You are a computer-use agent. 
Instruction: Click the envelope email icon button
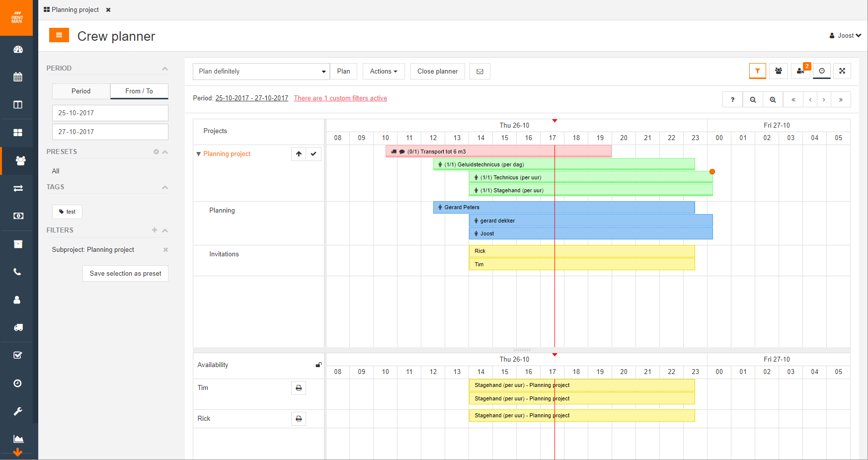(480, 72)
